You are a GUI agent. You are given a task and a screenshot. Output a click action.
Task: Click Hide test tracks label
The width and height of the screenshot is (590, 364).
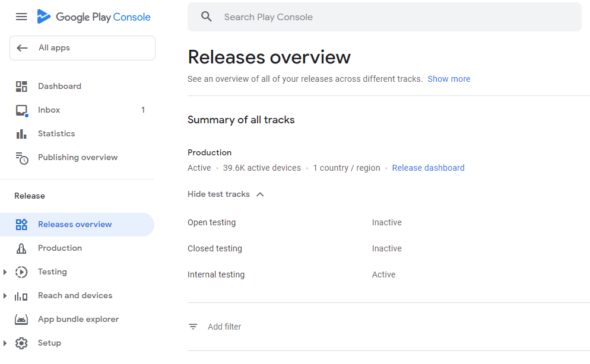[x=218, y=194]
